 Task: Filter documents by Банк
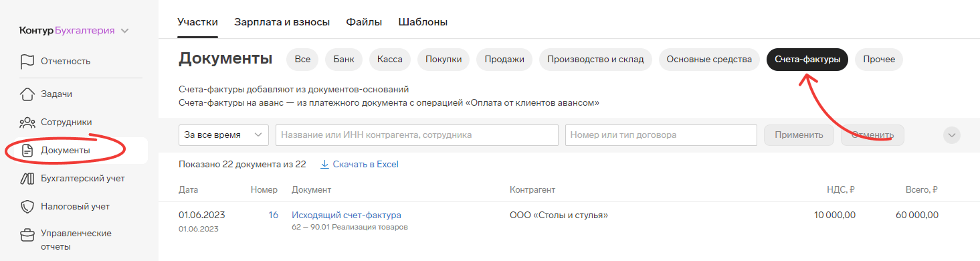344,60
